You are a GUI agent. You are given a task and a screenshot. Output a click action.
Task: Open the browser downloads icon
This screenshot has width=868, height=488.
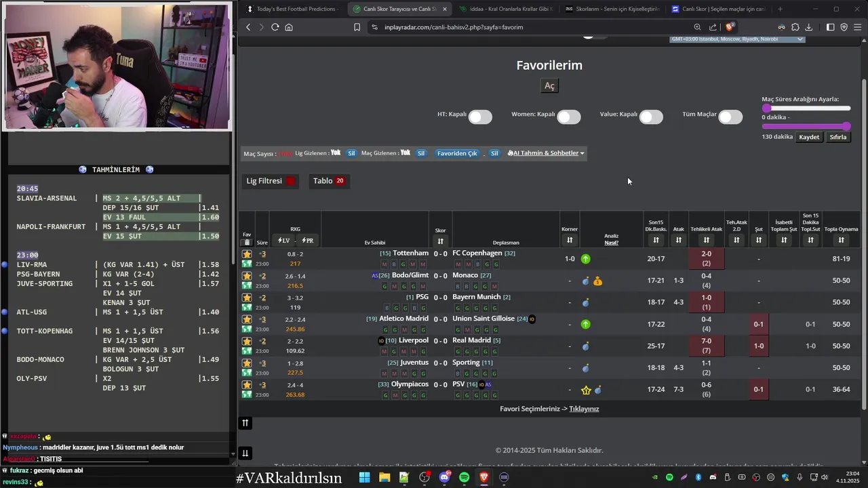(x=809, y=27)
